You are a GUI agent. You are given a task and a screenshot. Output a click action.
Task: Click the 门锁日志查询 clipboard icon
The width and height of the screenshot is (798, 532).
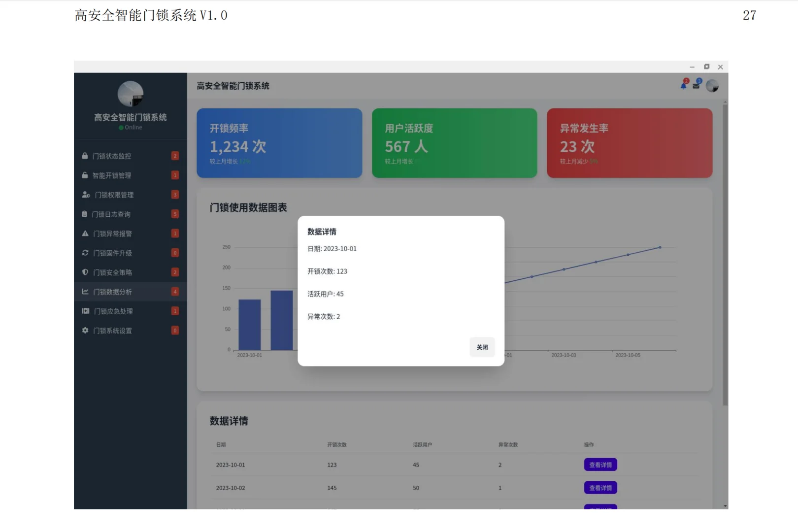(85, 214)
